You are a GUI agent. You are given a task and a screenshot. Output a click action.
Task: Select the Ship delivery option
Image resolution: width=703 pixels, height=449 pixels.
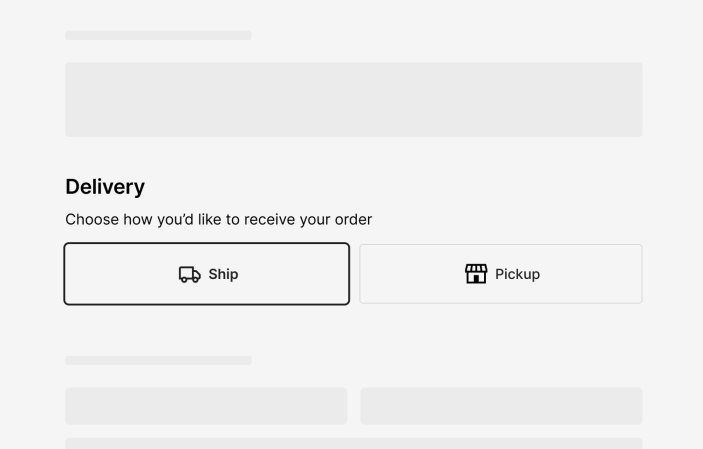tap(207, 274)
